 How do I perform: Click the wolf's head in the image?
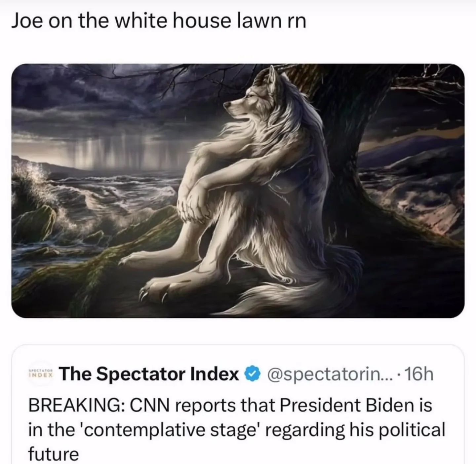(245, 96)
